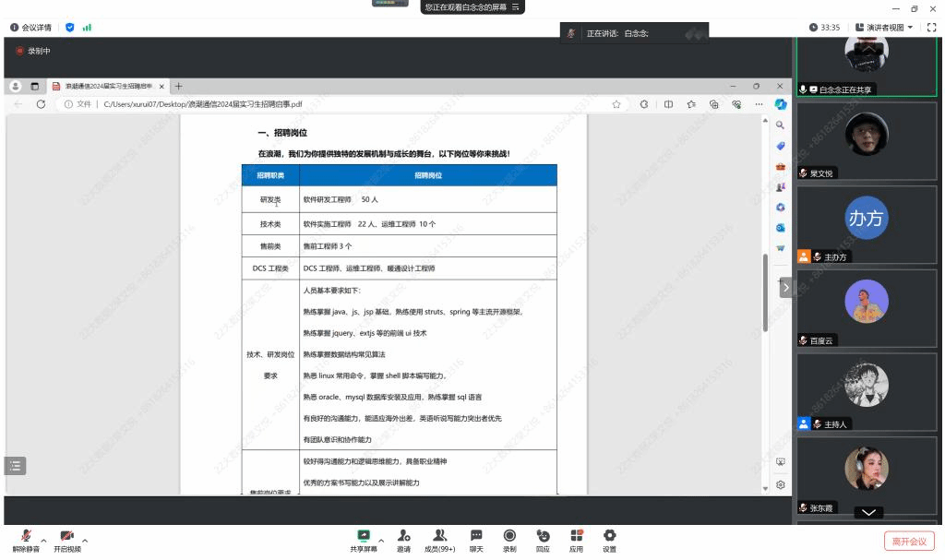Screen dimensions: 945x560
Task: Click the 招聘岗位 table header
Action: coord(428,175)
